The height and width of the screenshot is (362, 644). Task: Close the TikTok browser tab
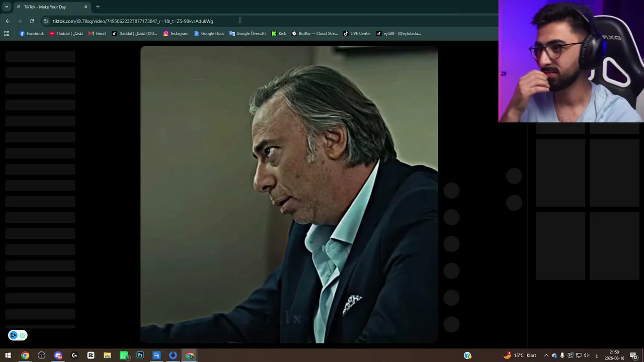click(86, 7)
